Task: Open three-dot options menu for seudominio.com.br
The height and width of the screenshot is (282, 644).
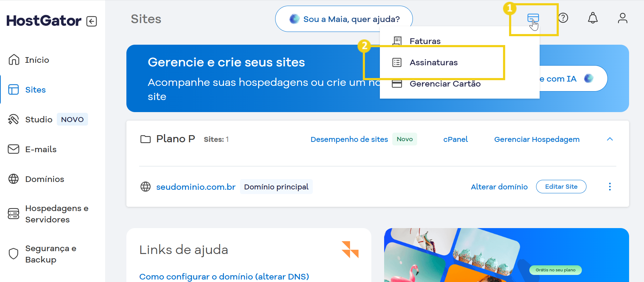Action: (x=610, y=187)
